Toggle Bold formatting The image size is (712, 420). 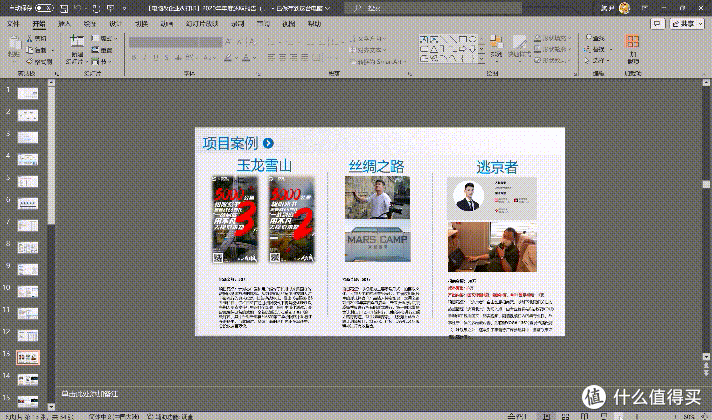coord(134,58)
